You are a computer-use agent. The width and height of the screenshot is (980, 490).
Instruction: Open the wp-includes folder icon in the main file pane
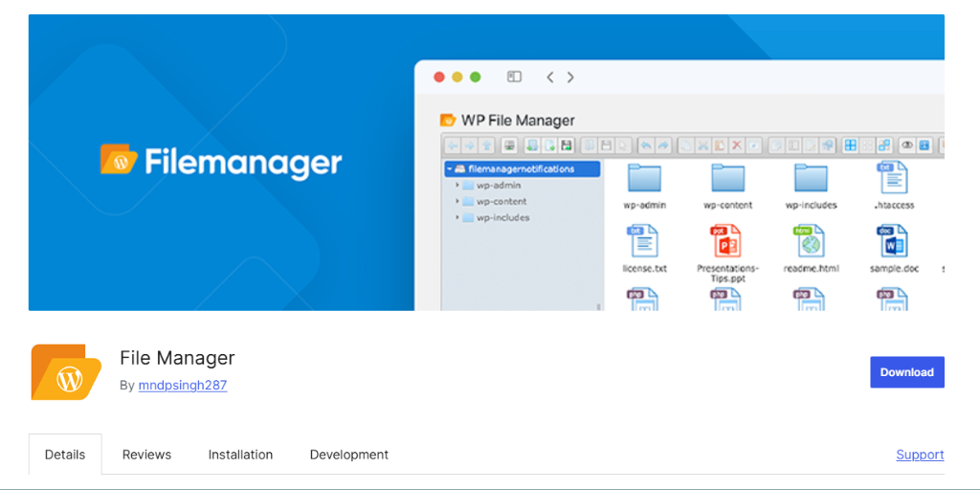click(x=811, y=178)
